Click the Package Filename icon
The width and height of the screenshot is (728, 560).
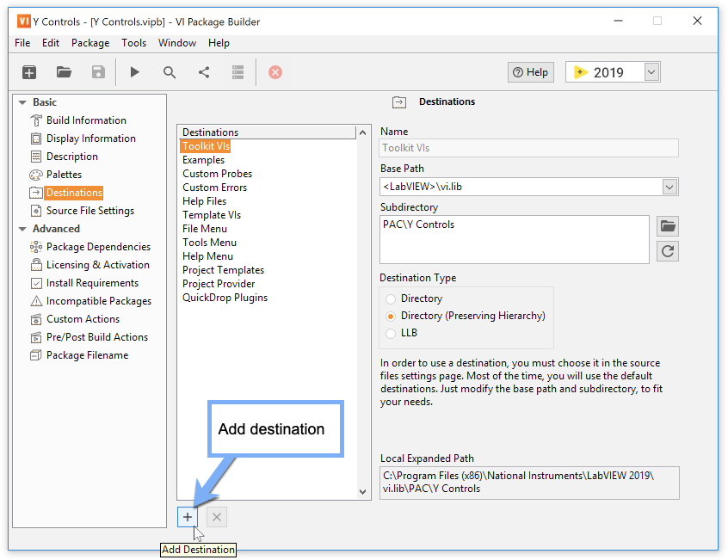click(36, 356)
